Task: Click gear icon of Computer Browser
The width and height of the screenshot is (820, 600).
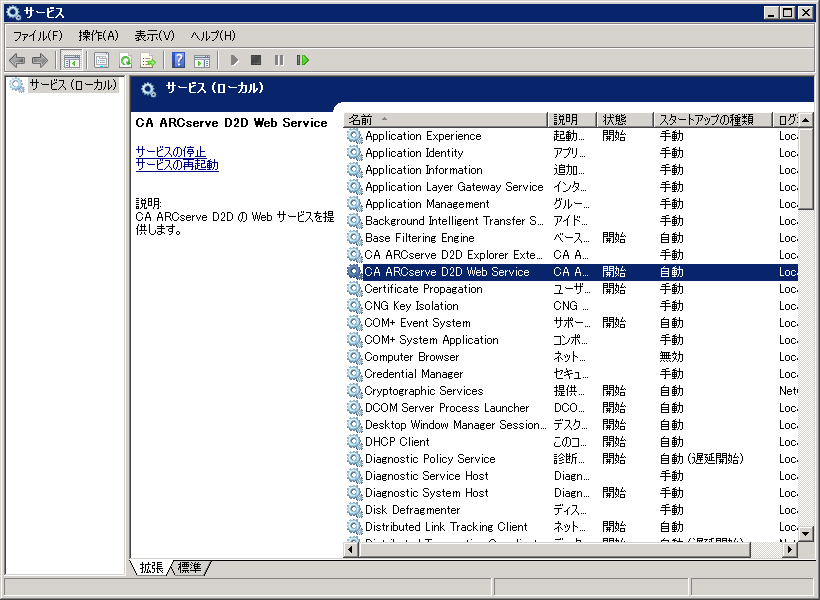Action: click(354, 357)
